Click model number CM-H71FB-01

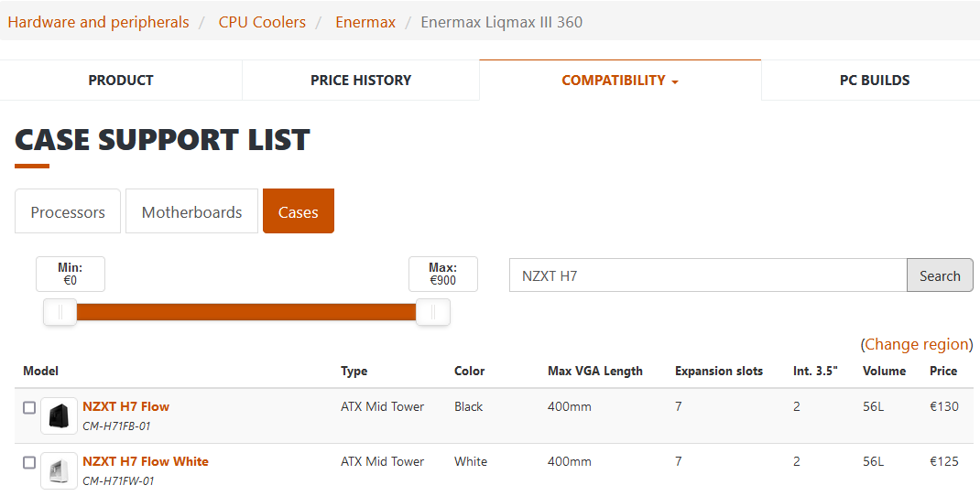(116, 426)
